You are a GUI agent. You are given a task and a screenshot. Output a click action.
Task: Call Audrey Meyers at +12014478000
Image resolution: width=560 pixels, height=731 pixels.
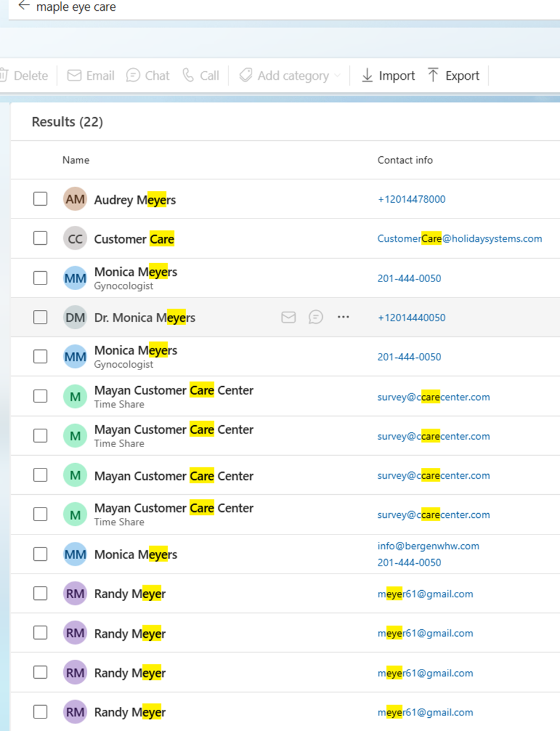click(411, 199)
